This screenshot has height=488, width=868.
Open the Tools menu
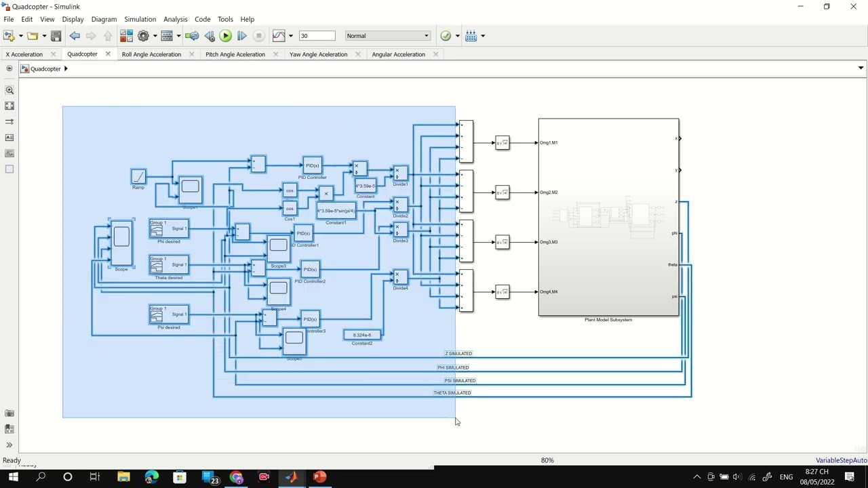[225, 19]
